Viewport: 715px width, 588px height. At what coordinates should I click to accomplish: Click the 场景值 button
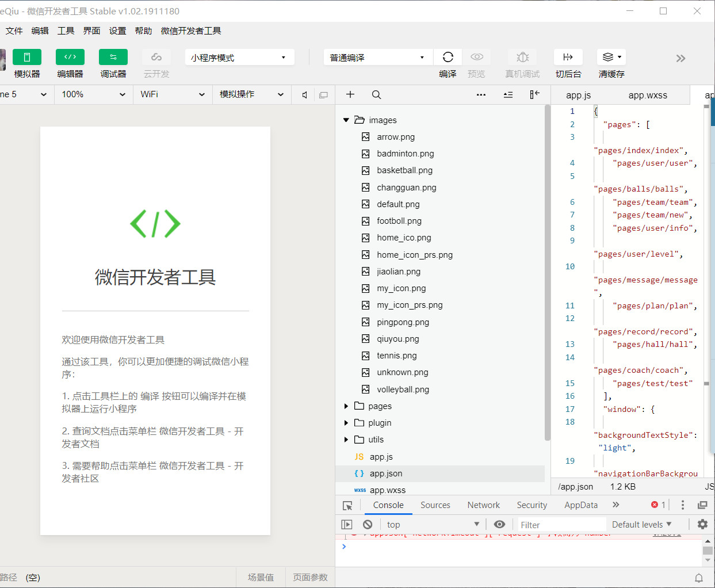[261, 578]
